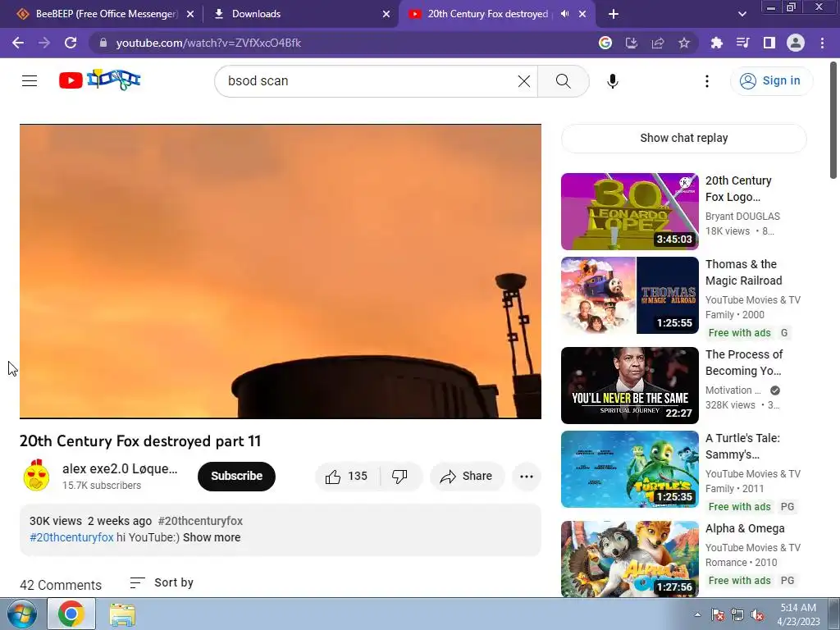
Task: Open Thomas & the Magic Railroad thumbnail
Action: pyautogui.click(x=629, y=295)
